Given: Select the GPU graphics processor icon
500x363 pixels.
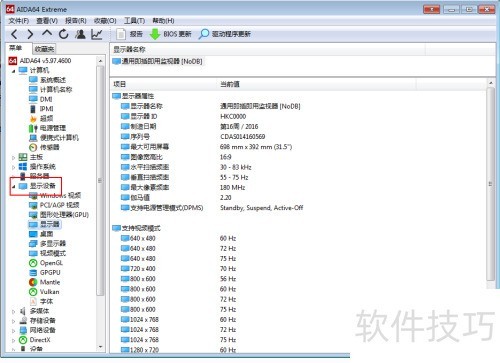Looking at the screenshot, I should coord(33,215).
